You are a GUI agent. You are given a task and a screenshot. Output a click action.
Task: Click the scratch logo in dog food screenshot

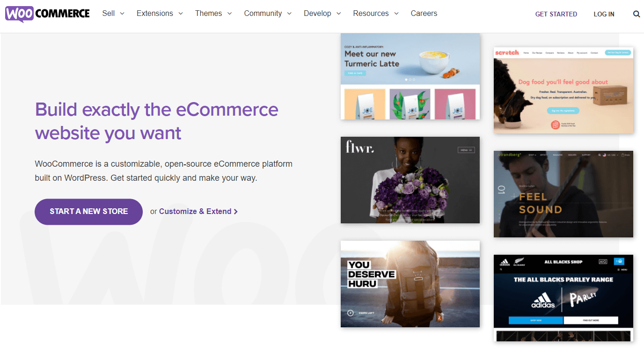coord(507,53)
